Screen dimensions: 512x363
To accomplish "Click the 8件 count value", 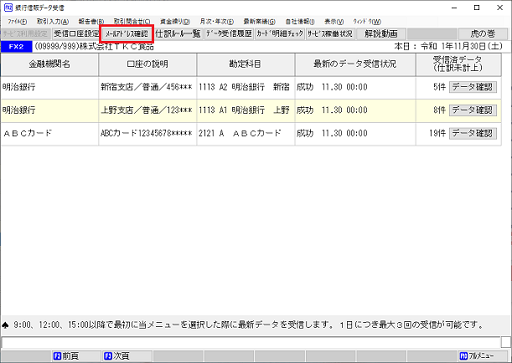I will [439, 110].
